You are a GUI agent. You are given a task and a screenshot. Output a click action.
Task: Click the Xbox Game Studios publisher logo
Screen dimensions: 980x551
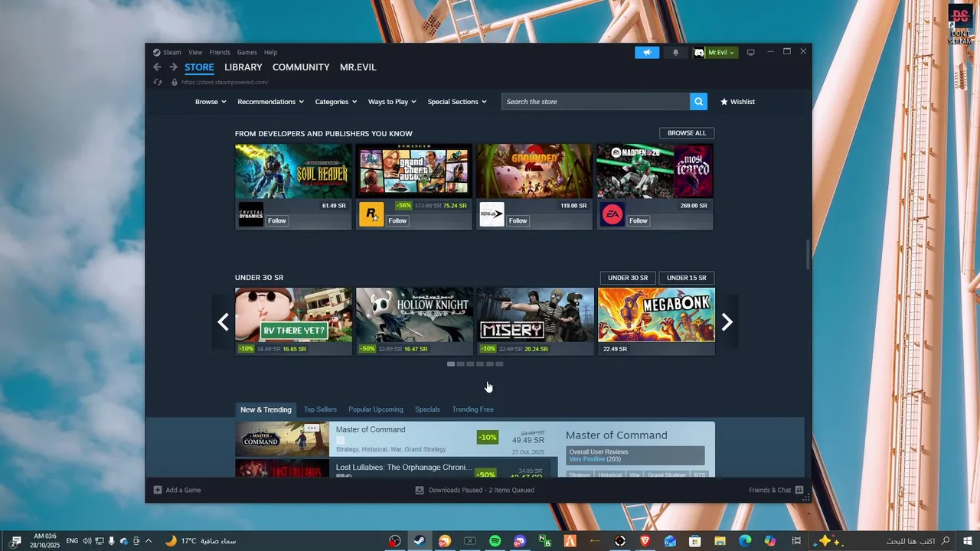492,214
